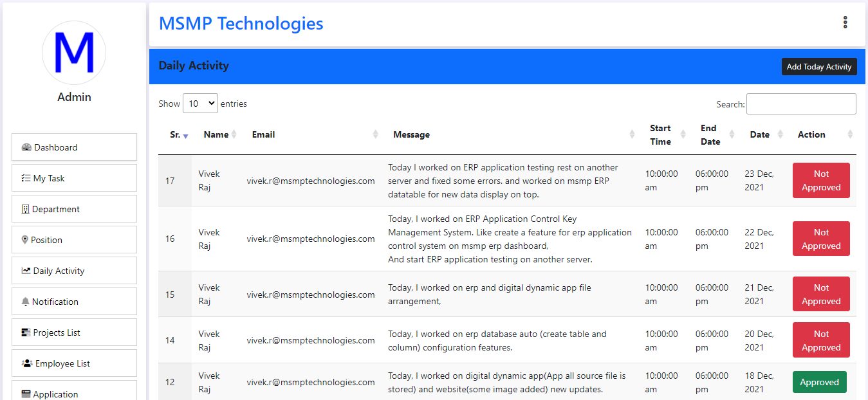
Task: Click Not Approved for entry 14
Action: (821, 340)
